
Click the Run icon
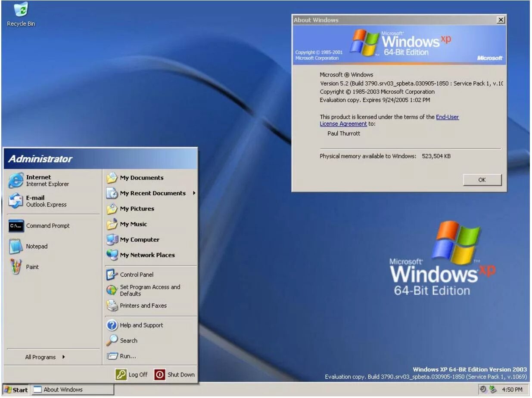coord(112,356)
